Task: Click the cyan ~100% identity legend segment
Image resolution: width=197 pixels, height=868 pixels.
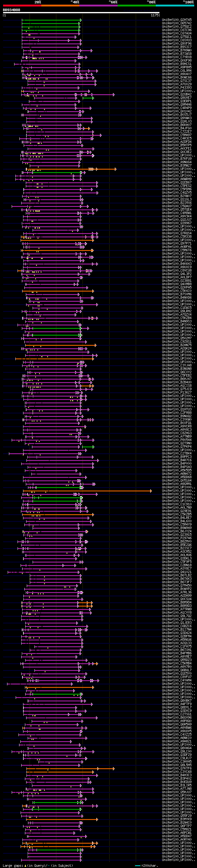Action: tap(175, 6)
